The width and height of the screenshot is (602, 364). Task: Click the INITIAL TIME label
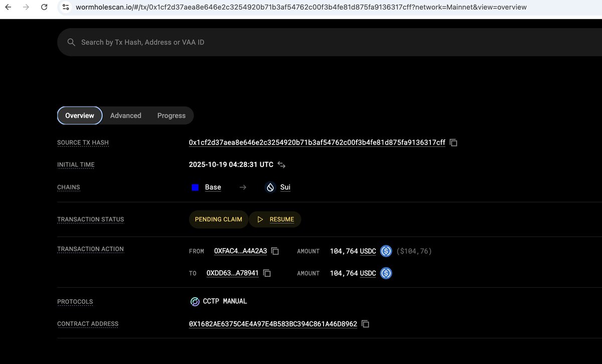click(76, 165)
